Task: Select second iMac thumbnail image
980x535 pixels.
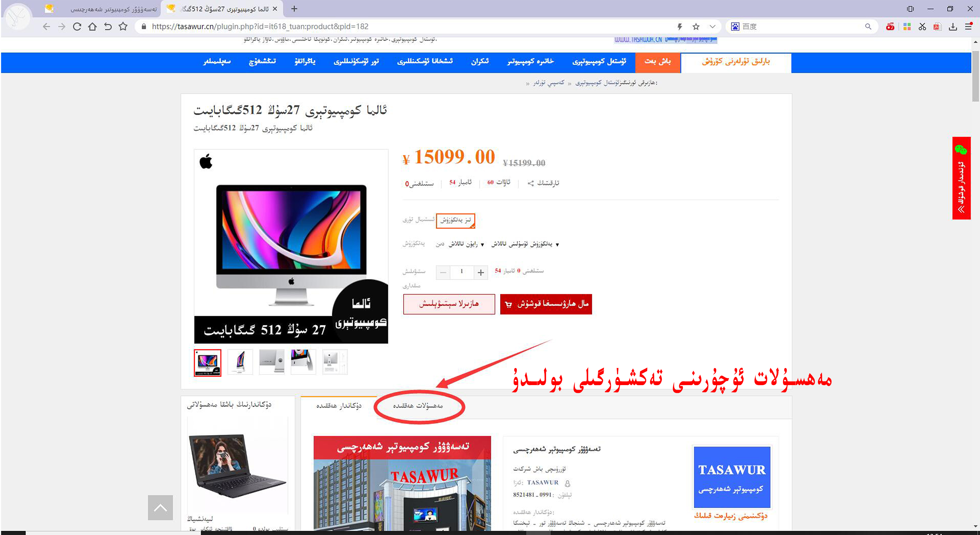Action: (x=240, y=362)
